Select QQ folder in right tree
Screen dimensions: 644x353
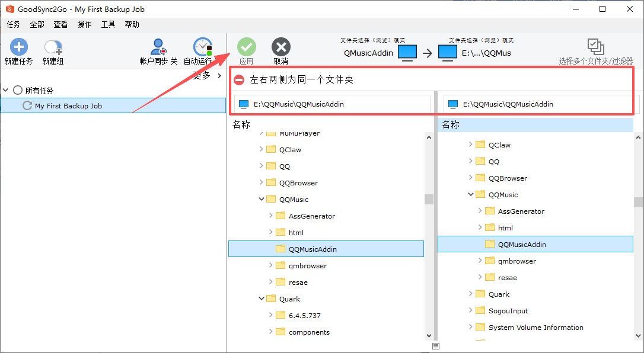click(x=494, y=162)
